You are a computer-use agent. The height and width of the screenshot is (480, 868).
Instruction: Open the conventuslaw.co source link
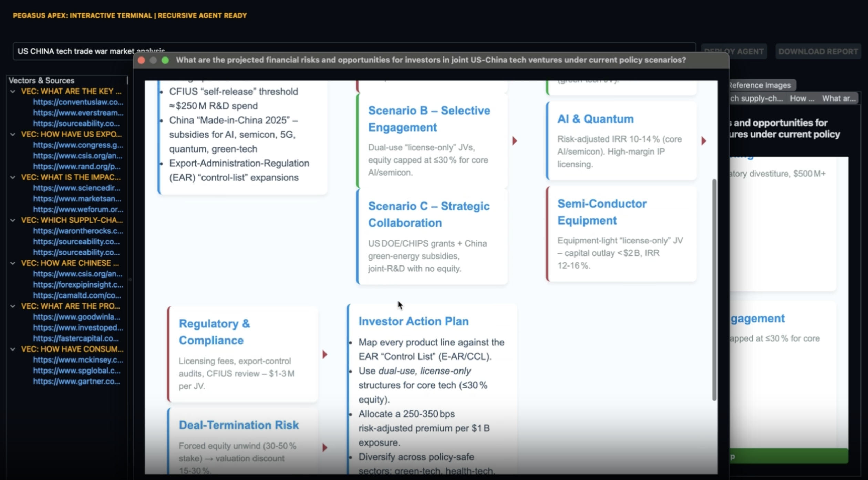78,102
